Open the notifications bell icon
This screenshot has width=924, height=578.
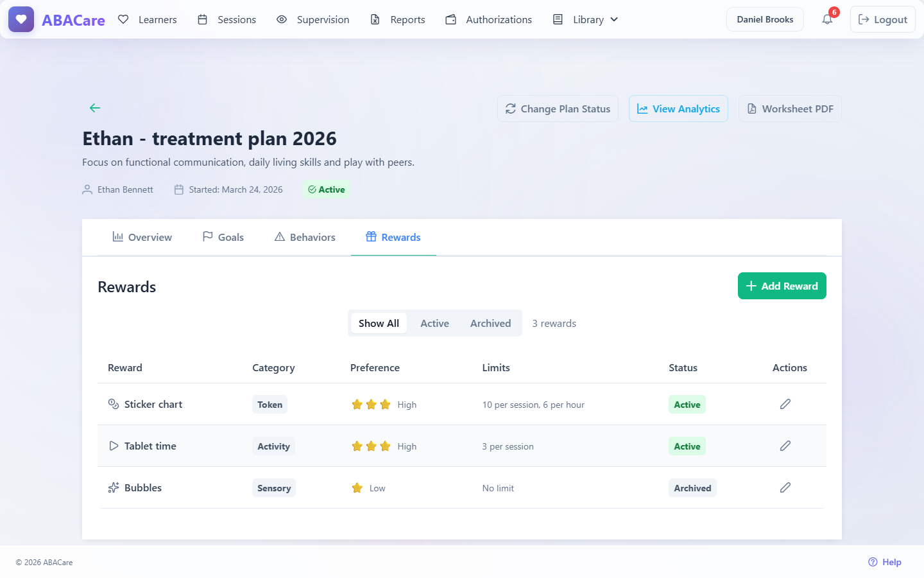827,19
